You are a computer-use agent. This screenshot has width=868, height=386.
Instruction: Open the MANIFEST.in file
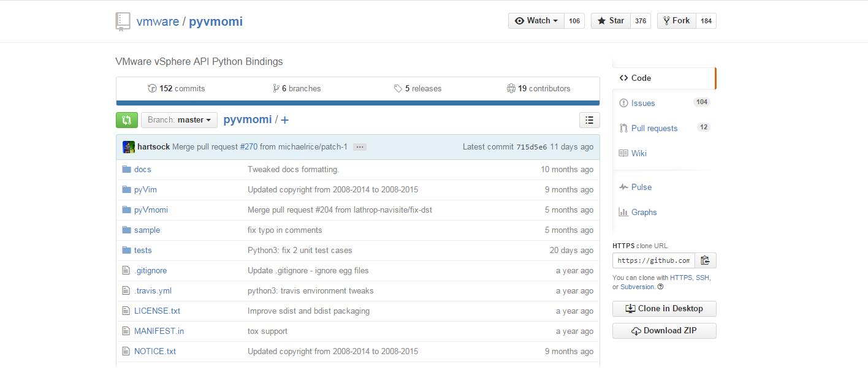159,331
